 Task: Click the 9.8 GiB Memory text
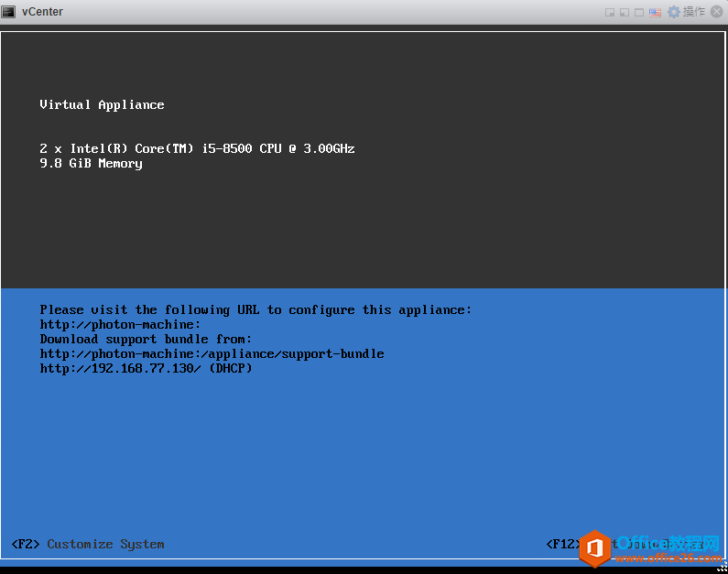[x=91, y=163]
